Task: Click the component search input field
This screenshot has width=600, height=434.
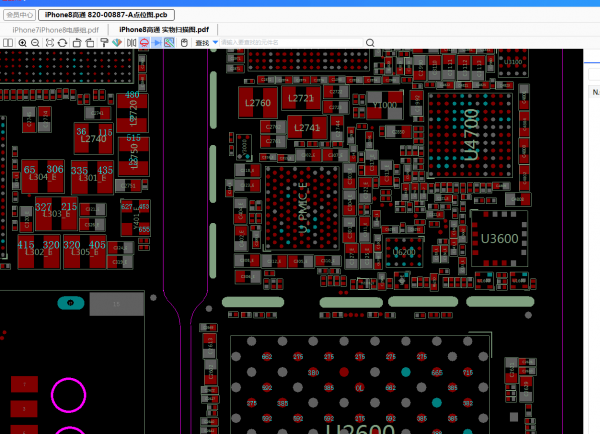Action: pyautogui.click(x=292, y=43)
